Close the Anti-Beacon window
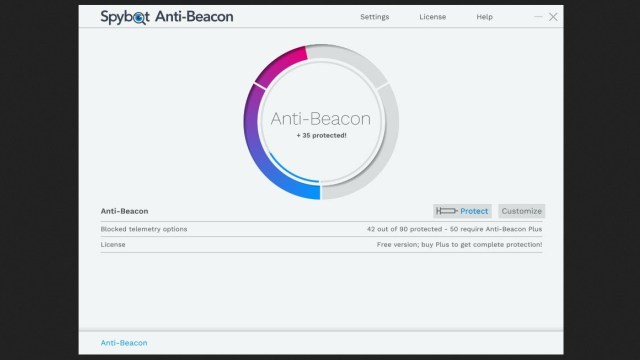The width and height of the screenshot is (640, 360). pos(553,17)
